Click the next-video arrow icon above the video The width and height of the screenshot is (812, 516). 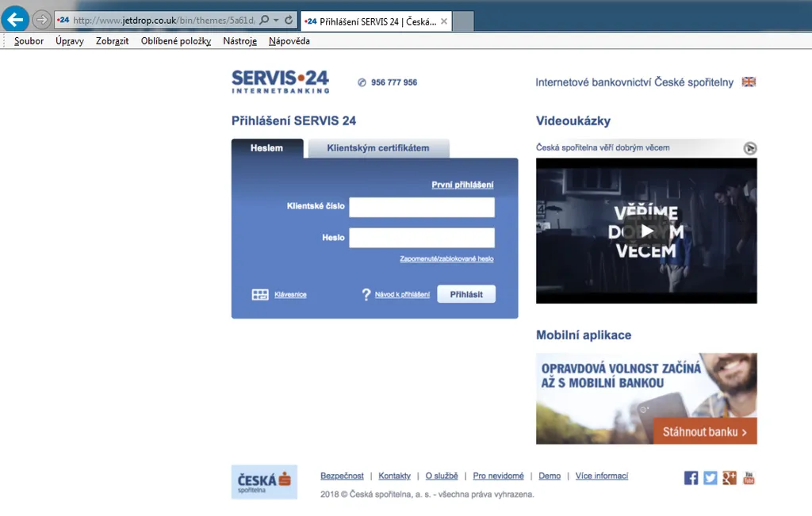(x=750, y=148)
